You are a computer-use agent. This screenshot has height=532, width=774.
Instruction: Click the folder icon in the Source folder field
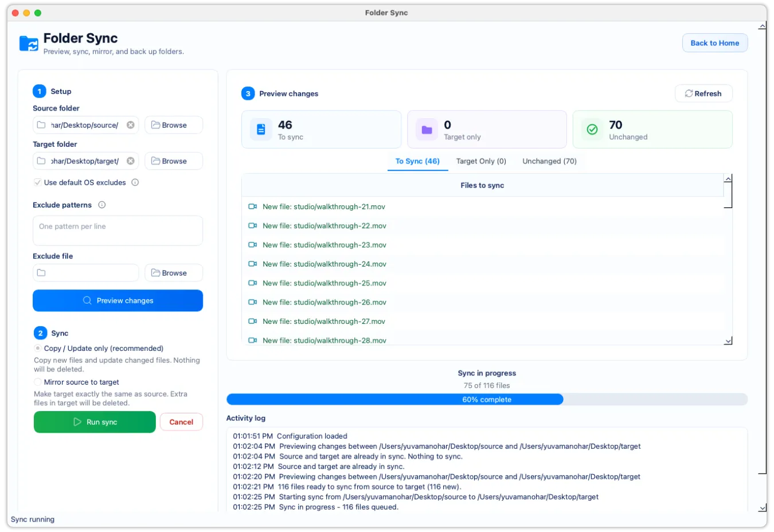point(41,125)
